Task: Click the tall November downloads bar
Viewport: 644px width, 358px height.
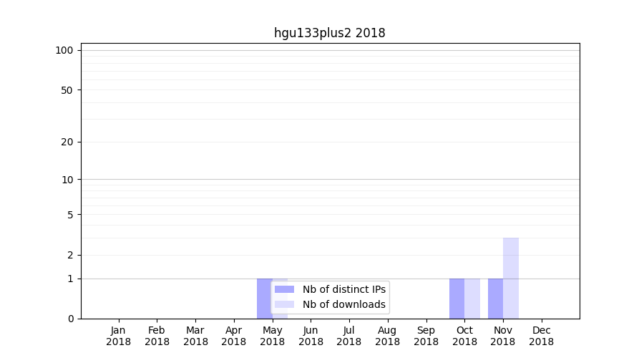Action: pyautogui.click(x=511, y=278)
